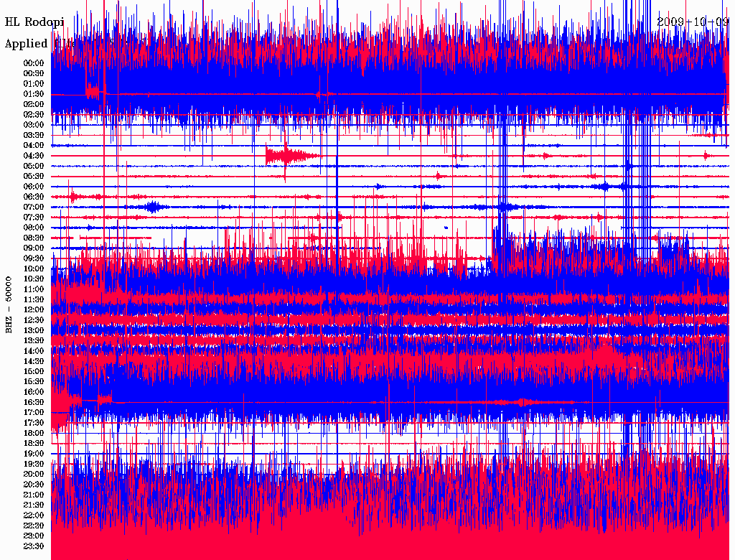This screenshot has height=560, width=735.
Task: Select the 19:30 time label
Action: click(x=34, y=465)
